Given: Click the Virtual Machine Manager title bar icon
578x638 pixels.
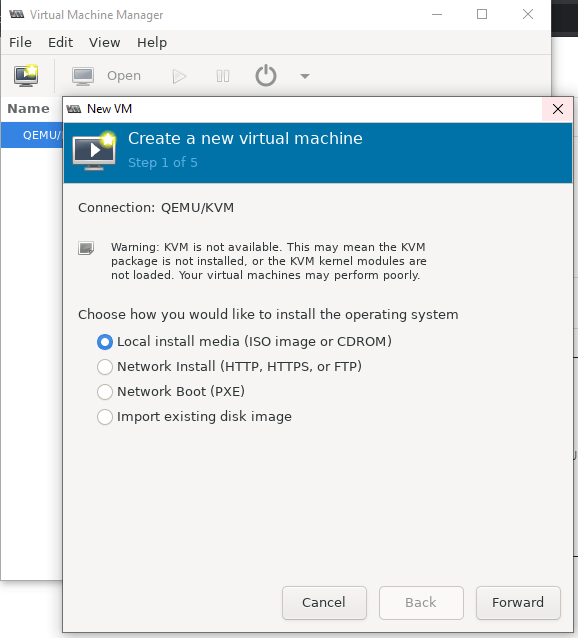Looking at the screenshot, I should point(16,15).
